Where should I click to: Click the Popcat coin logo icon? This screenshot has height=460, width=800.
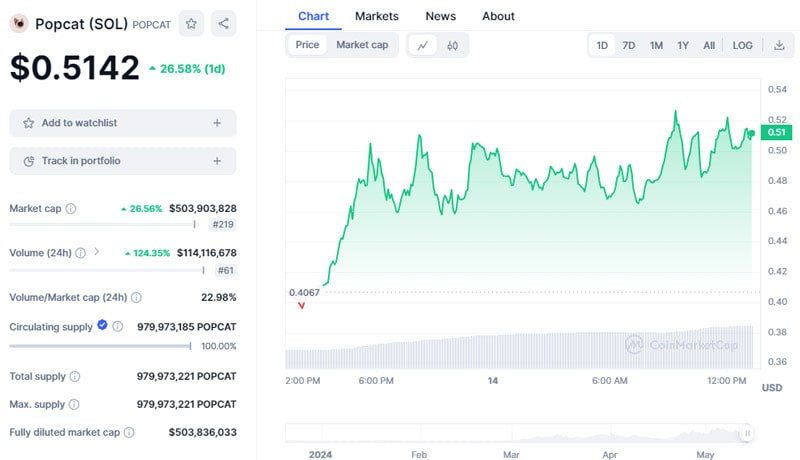(19, 23)
